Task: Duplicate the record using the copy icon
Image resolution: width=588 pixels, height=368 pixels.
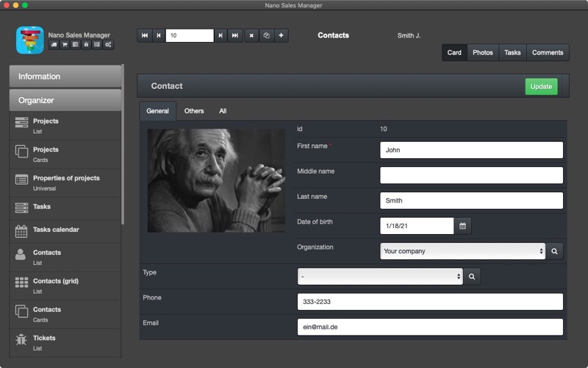Action: tap(267, 35)
